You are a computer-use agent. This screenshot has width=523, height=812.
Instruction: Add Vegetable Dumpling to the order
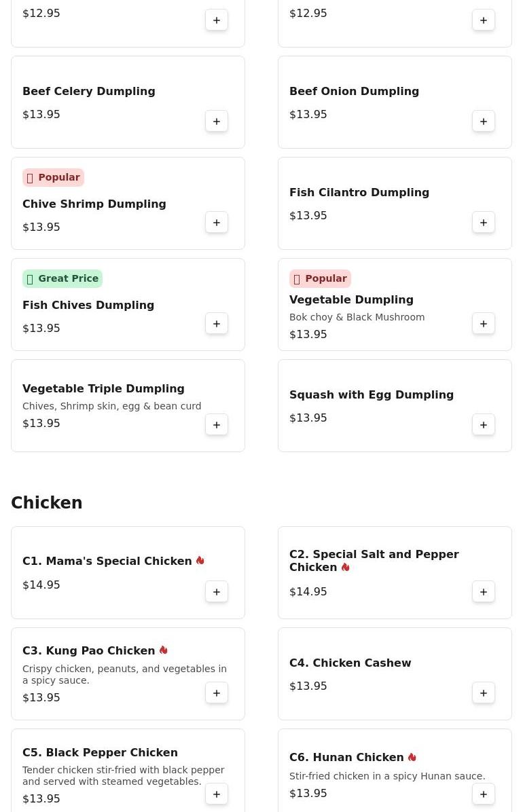click(484, 324)
